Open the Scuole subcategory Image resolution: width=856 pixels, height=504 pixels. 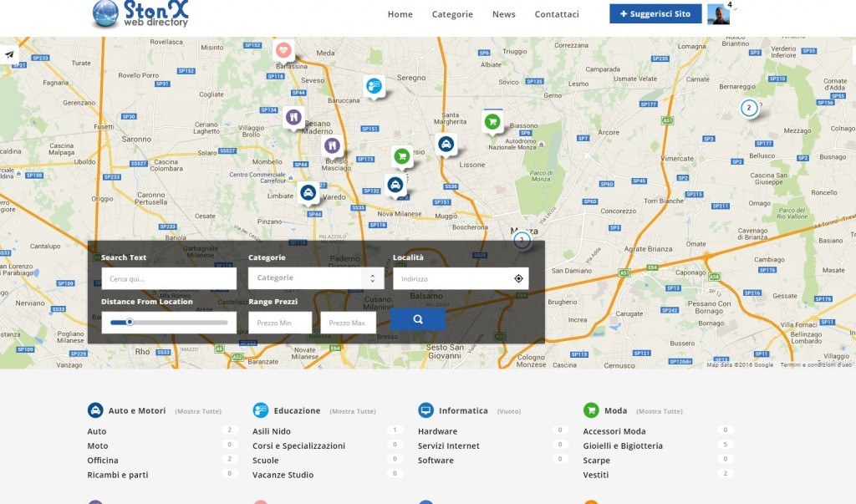[x=265, y=461]
